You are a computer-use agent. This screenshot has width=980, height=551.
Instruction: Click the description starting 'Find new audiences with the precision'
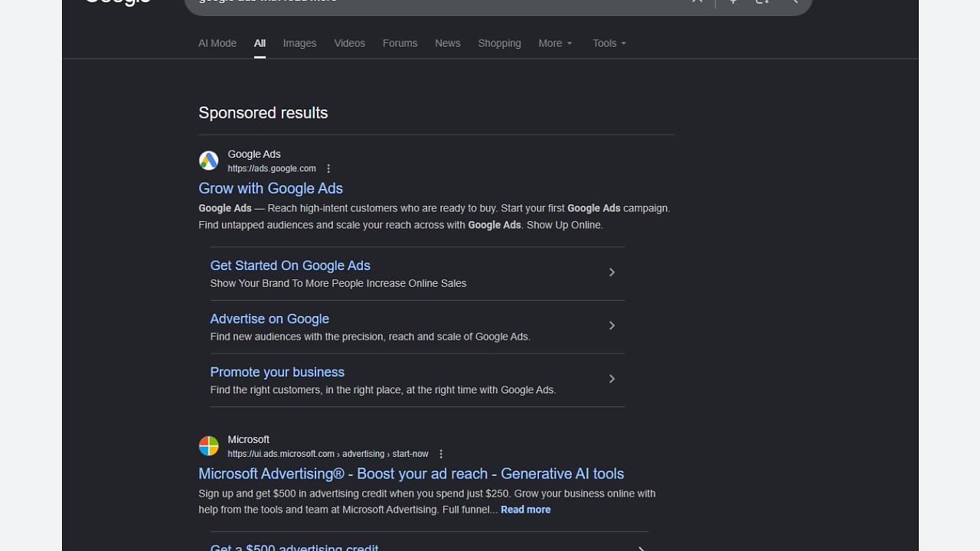pyautogui.click(x=371, y=337)
